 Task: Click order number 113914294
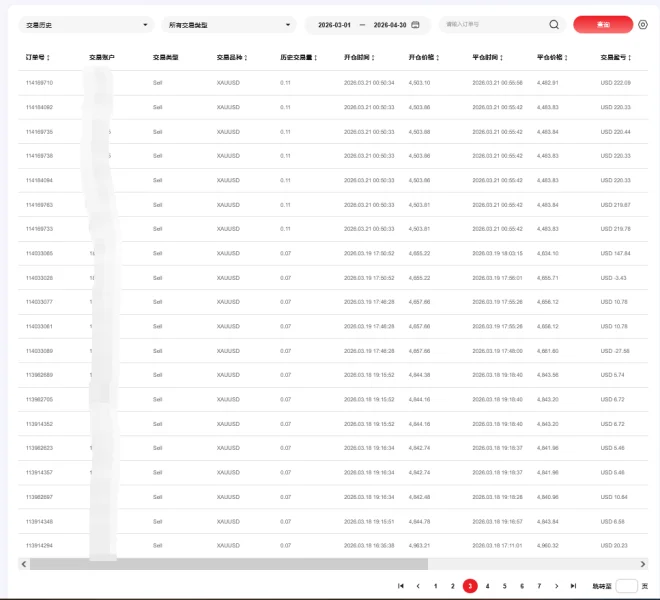coord(39,545)
